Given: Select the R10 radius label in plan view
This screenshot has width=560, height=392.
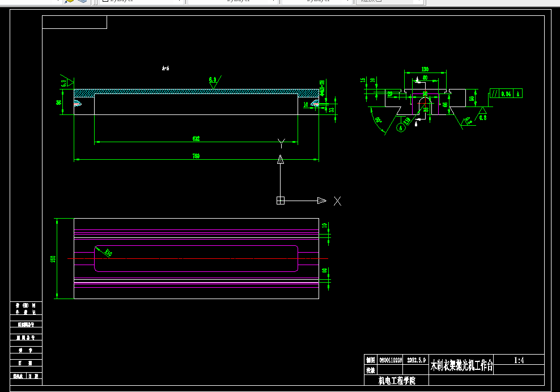Looking at the screenshot, I should pyautogui.click(x=108, y=253).
